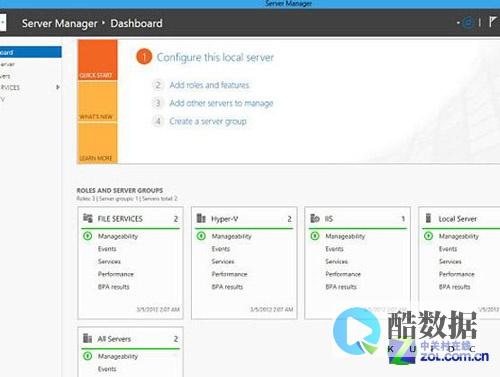Viewport: 500px width, 377px height.
Task: Select the Dashboard item in the sidebar
Action: (31, 52)
